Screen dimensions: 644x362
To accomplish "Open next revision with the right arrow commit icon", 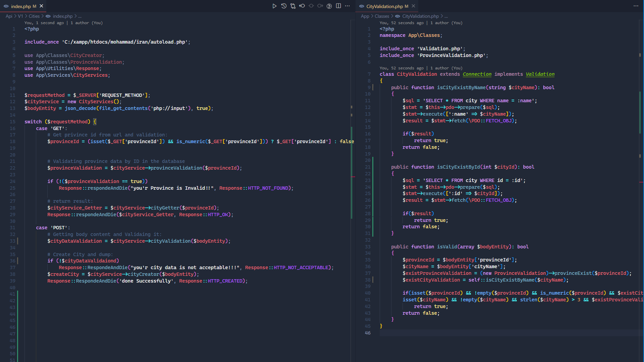I will point(320,6).
